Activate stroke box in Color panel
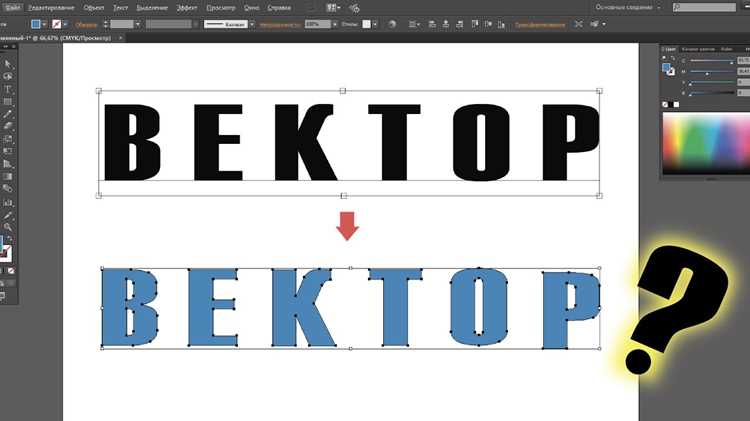 (671, 72)
